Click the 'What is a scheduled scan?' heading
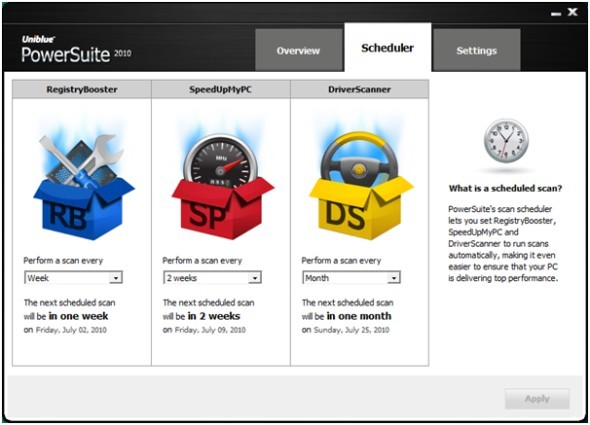590x425 pixels. (x=505, y=188)
